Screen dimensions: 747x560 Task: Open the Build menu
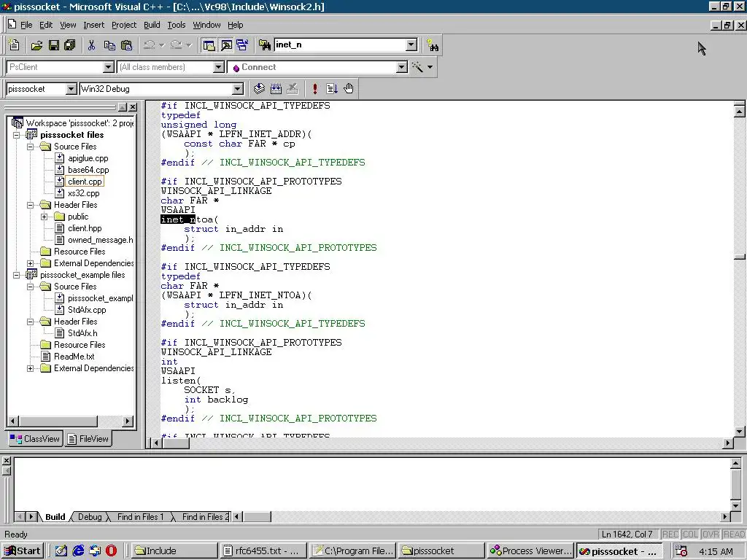pyautogui.click(x=152, y=25)
